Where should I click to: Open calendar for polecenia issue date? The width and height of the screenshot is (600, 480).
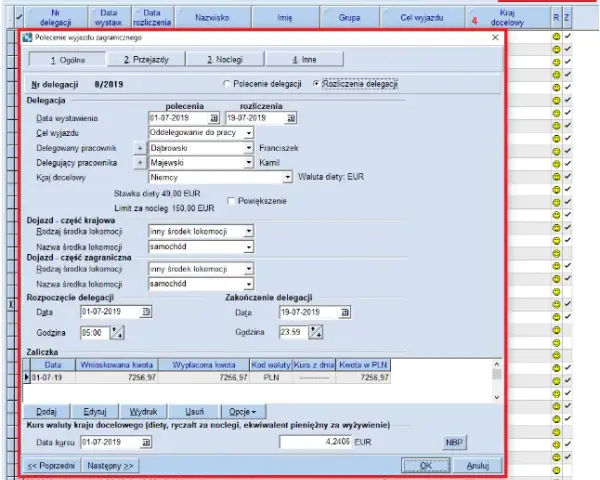pos(214,118)
